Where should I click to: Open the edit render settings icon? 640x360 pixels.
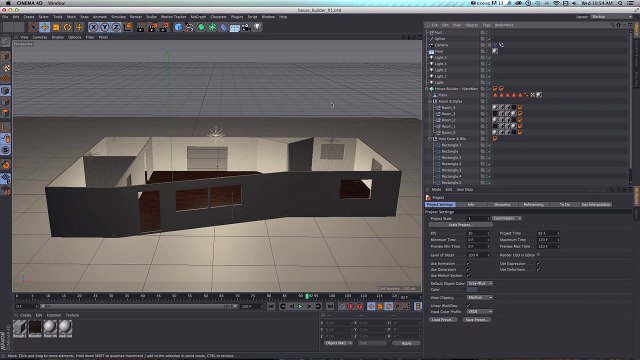(164, 27)
